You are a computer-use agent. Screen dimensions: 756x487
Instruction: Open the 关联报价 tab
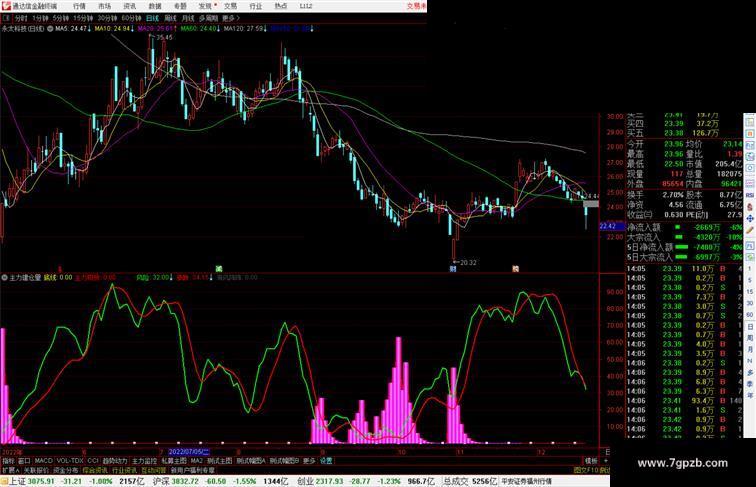pyautogui.click(x=36, y=470)
